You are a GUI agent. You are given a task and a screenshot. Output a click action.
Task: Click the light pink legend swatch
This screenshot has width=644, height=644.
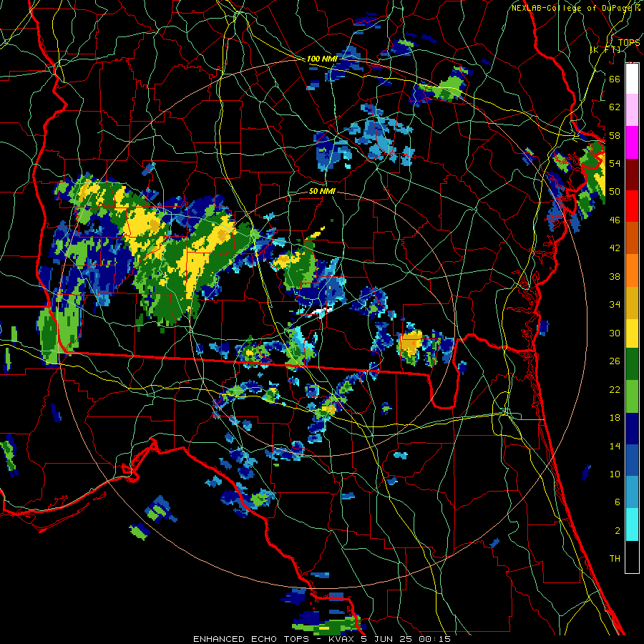(632, 110)
